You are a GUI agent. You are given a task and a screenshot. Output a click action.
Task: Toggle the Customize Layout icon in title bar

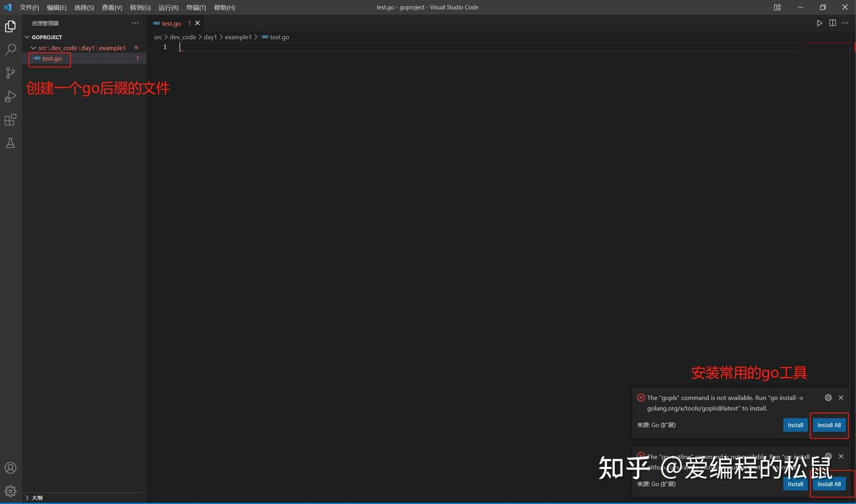pos(777,7)
